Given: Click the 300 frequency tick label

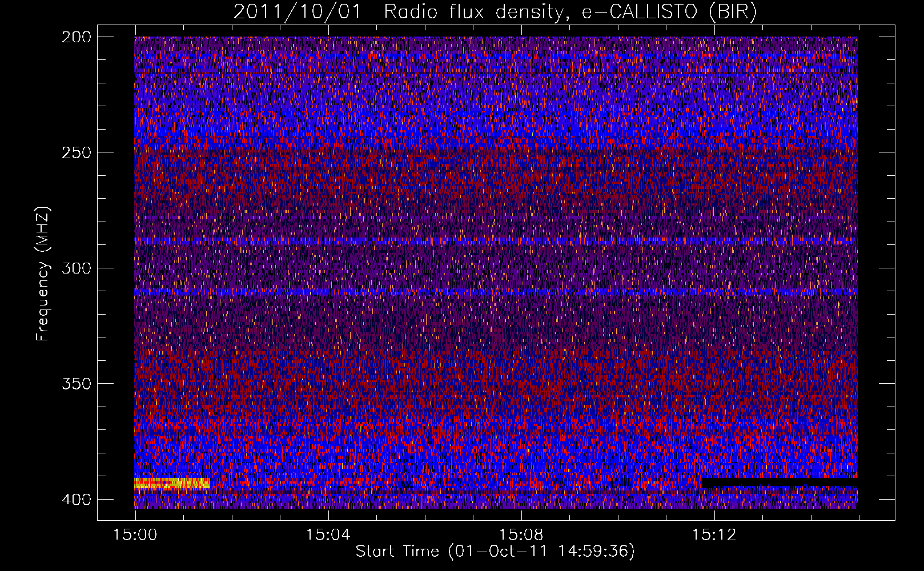Looking at the screenshot, I should click(76, 268).
